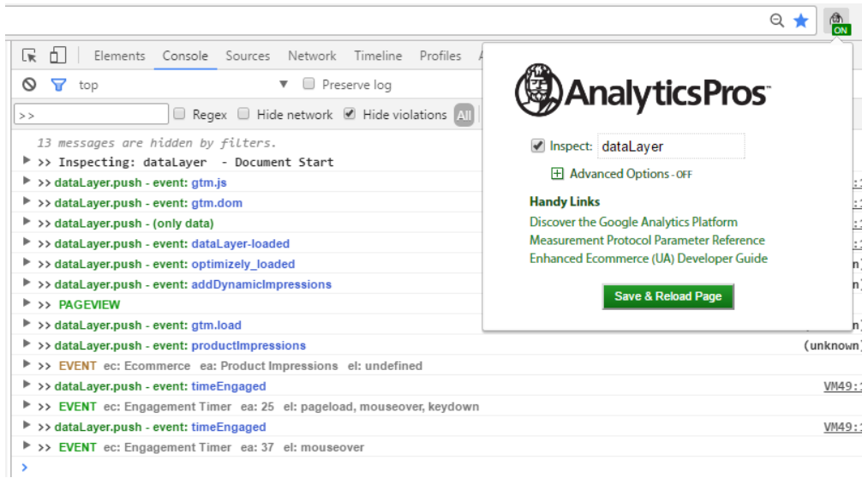Toggle the device toolbar icon

57,56
